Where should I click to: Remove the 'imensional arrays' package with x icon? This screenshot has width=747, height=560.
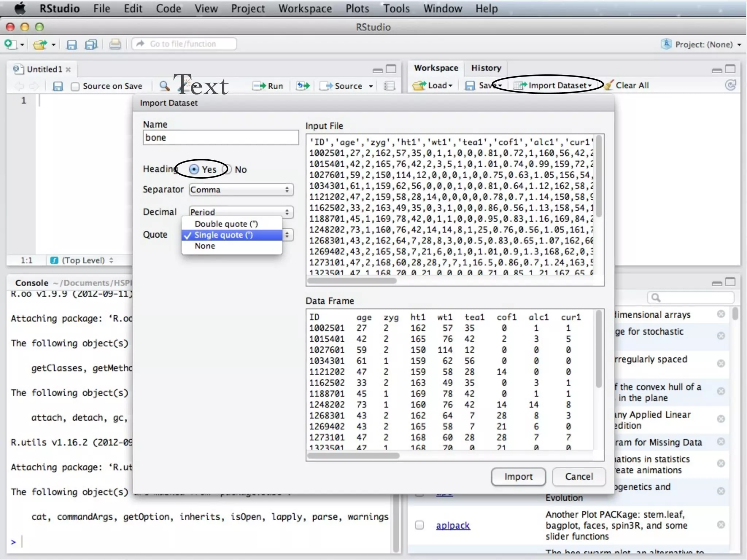tap(721, 314)
